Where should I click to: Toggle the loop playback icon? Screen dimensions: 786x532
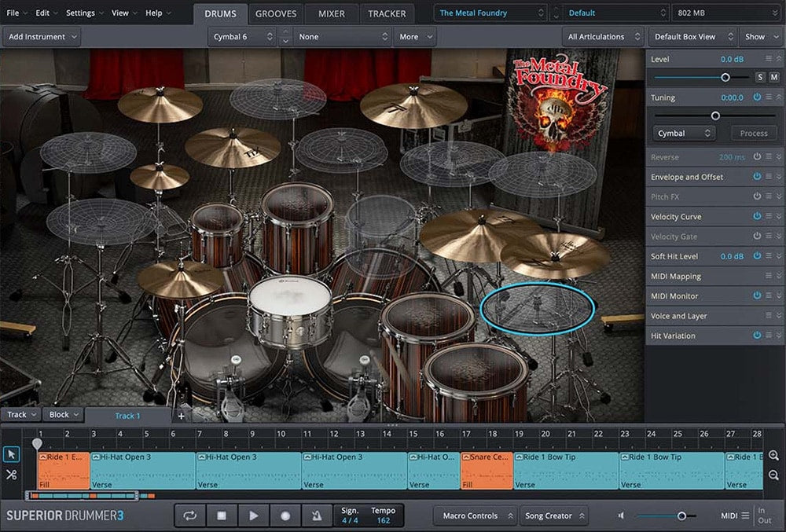(x=189, y=515)
